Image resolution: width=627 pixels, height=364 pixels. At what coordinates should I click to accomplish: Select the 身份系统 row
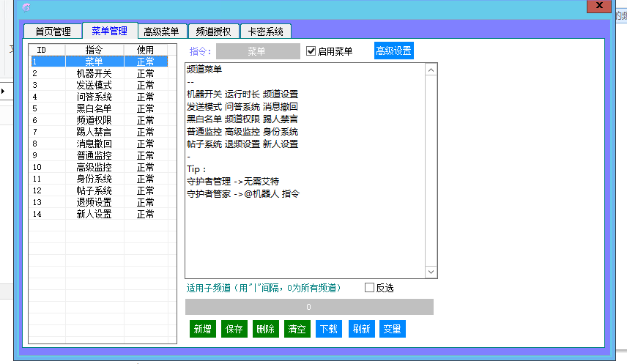click(x=99, y=179)
